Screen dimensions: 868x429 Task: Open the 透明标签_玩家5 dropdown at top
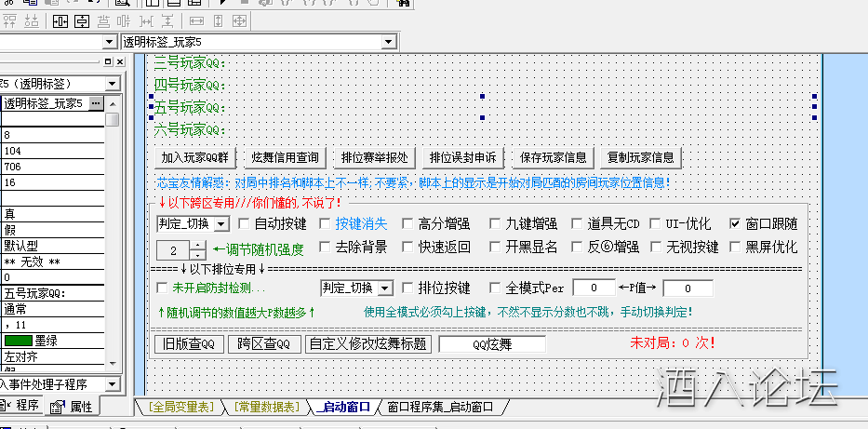click(387, 43)
